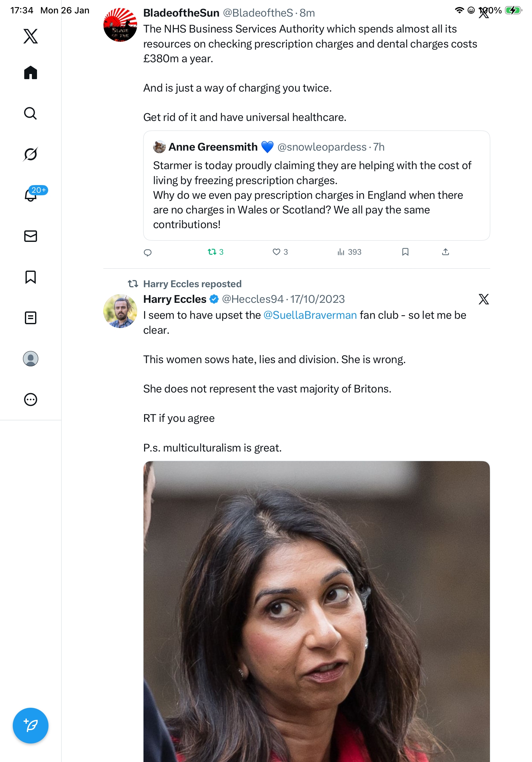
Task: Expand the More options circle menu
Action: pos(31,399)
